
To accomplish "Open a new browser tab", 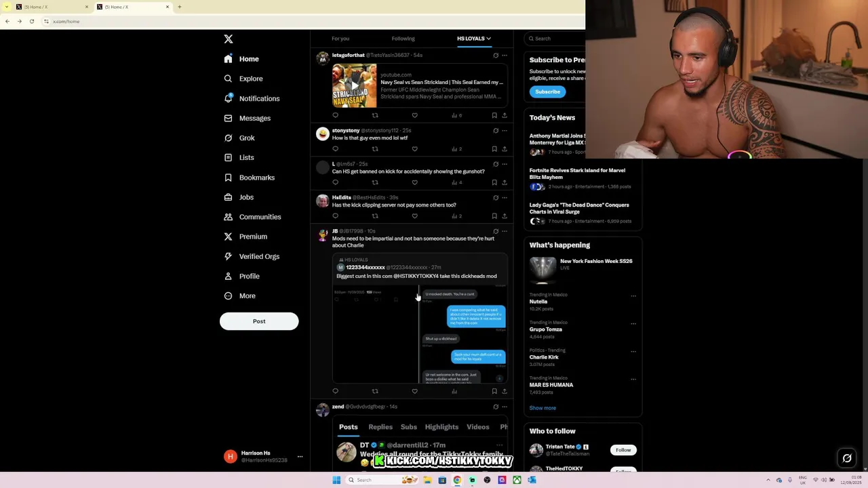I will point(179,7).
